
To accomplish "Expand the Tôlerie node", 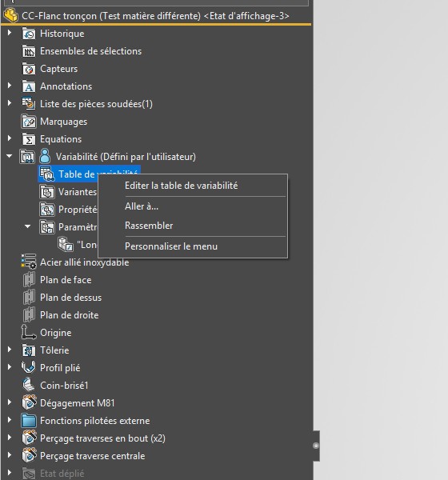I will 10,350.
